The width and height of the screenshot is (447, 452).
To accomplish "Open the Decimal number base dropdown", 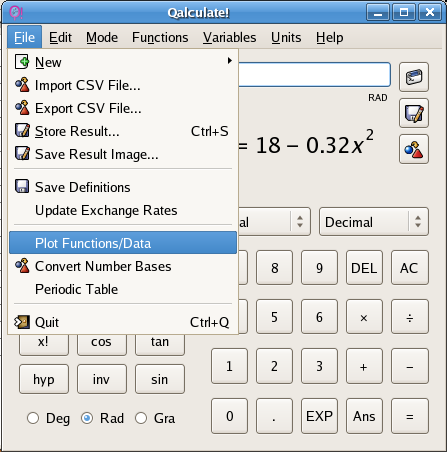I will click(374, 222).
